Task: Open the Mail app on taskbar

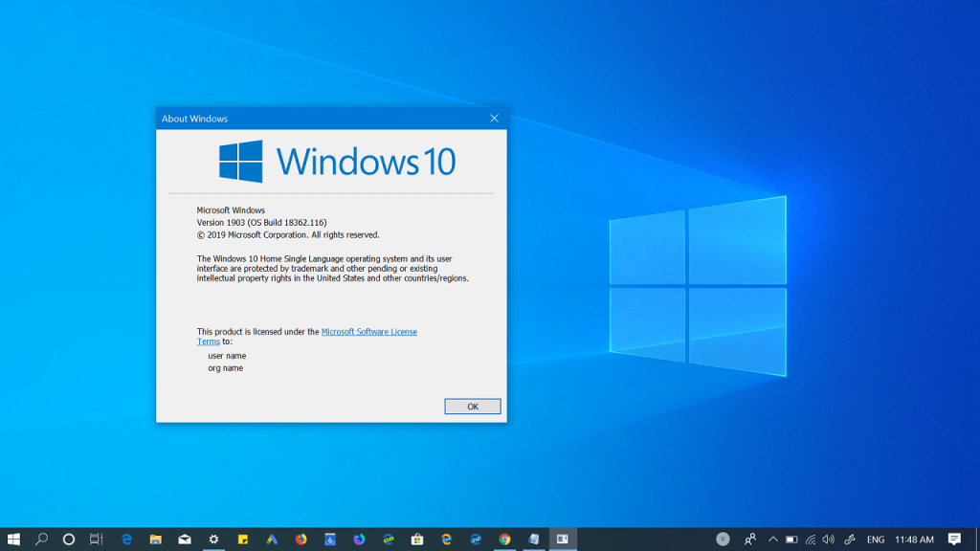Action: click(x=185, y=540)
